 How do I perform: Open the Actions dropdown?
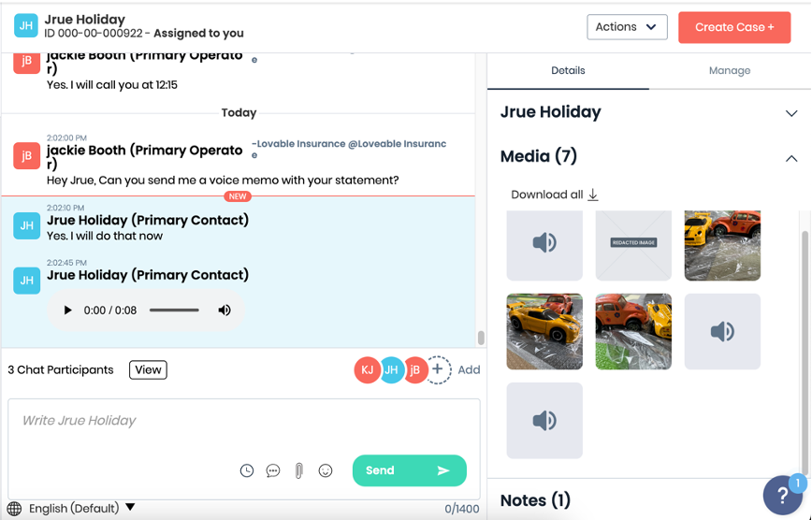(627, 27)
